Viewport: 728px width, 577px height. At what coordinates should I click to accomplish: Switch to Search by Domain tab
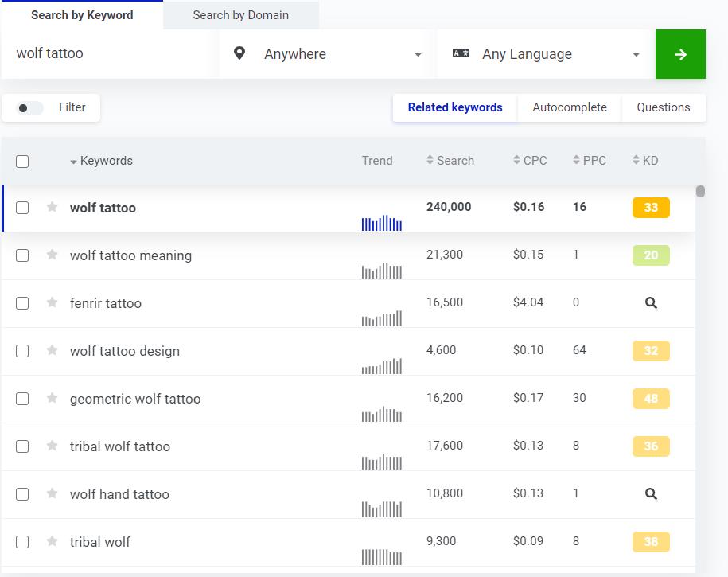240,15
